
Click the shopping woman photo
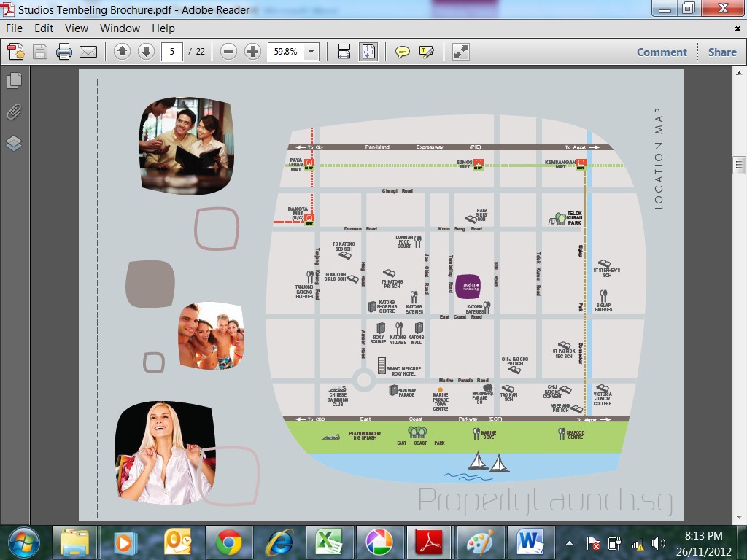point(166,452)
